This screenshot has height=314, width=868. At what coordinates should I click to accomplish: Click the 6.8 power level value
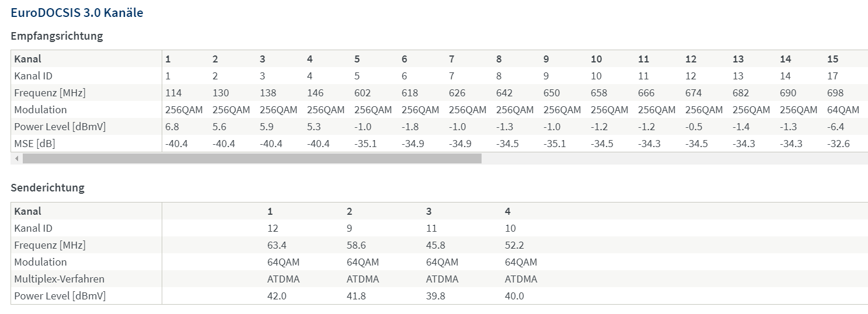173,127
